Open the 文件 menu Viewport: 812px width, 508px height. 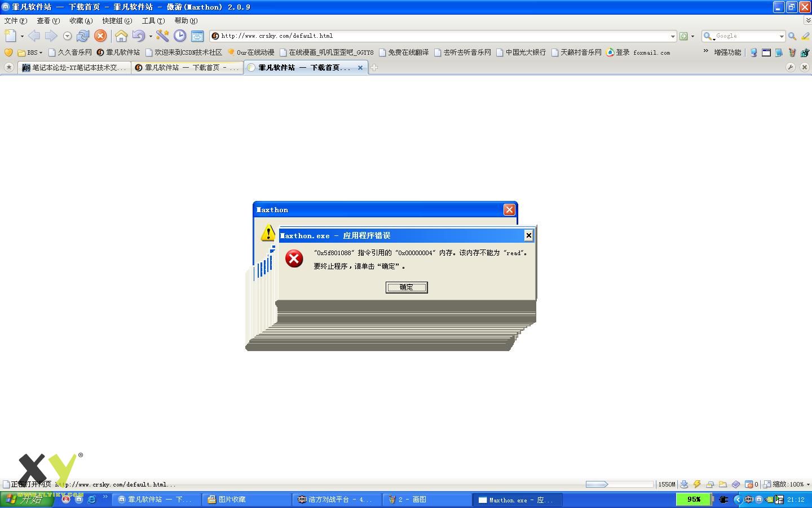tap(15, 21)
